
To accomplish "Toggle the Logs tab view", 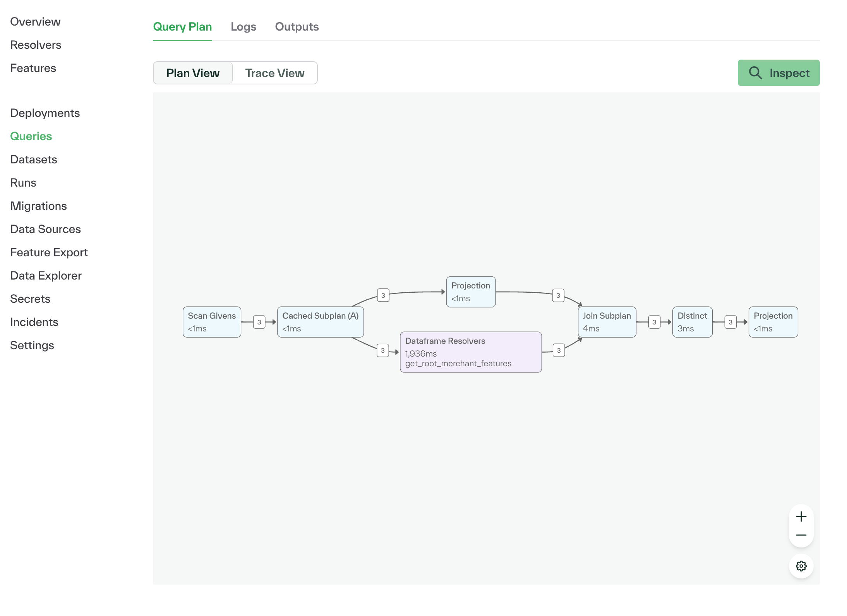I will [243, 27].
